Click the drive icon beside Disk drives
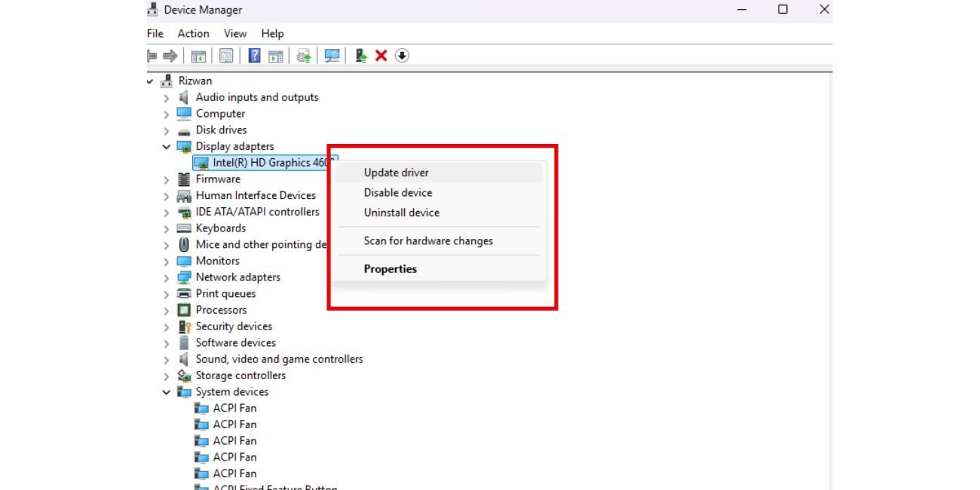This screenshot has height=490, width=980. [184, 130]
